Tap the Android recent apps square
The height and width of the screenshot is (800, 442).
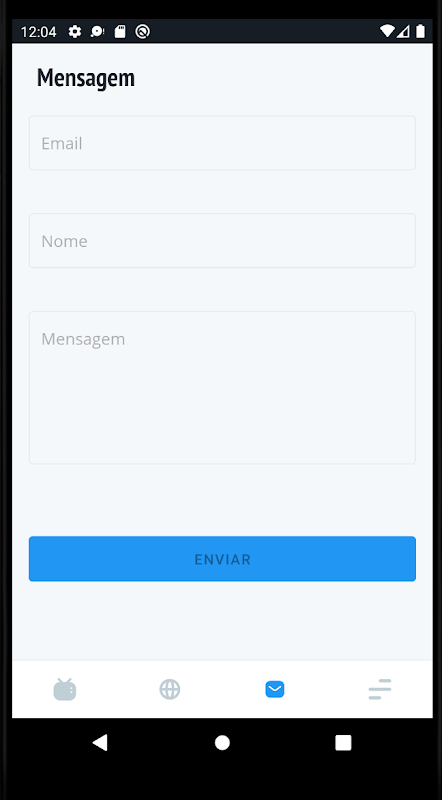pos(343,743)
